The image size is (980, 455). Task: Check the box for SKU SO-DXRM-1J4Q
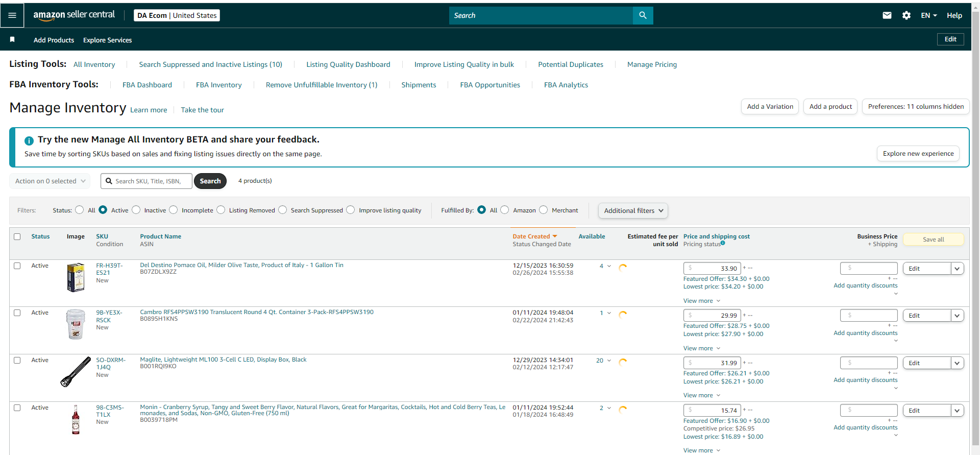pyautogui.click(x=17, y=360)
